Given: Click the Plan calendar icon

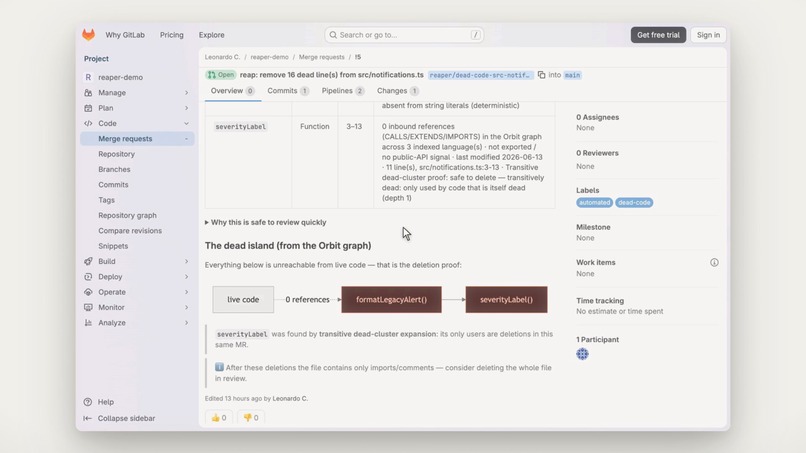Looking at the screenshot, I should click(x=88, y=108).
